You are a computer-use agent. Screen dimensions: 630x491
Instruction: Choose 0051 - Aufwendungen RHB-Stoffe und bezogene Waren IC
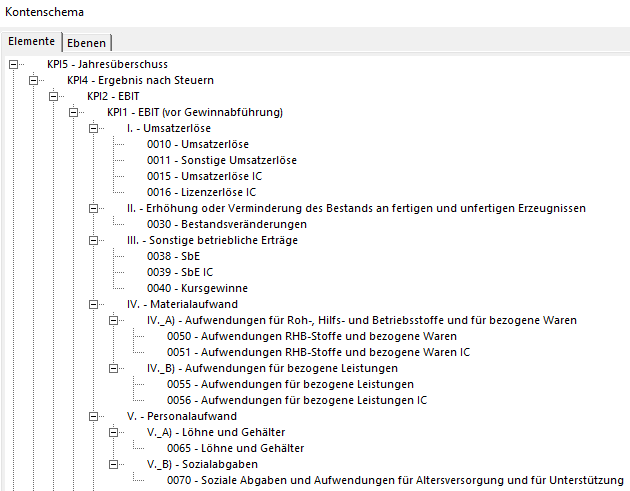click(318, 352)
